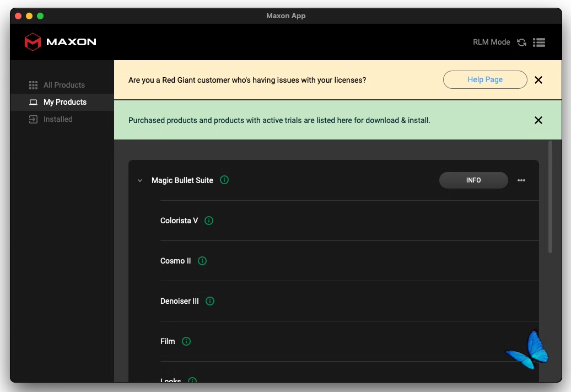This screenshot has width=571, height=392.
Task: Click the blue butterfly assistant icon
Action: (527, 350)
